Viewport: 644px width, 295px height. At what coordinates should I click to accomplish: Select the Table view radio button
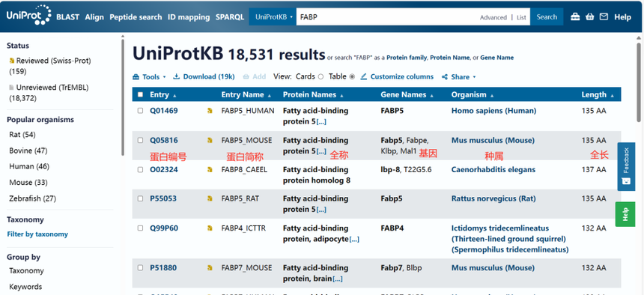pyautogui.click(x=352, y=77)
